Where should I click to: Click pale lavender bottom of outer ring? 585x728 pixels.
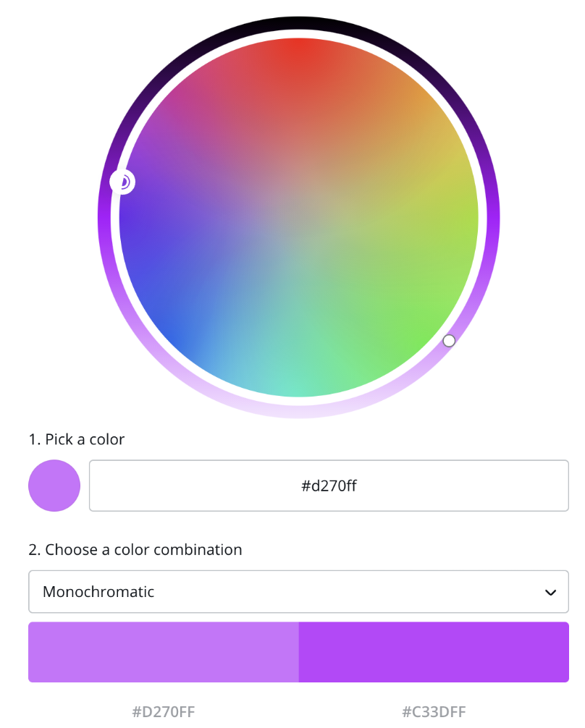click(x=298, y=411)
